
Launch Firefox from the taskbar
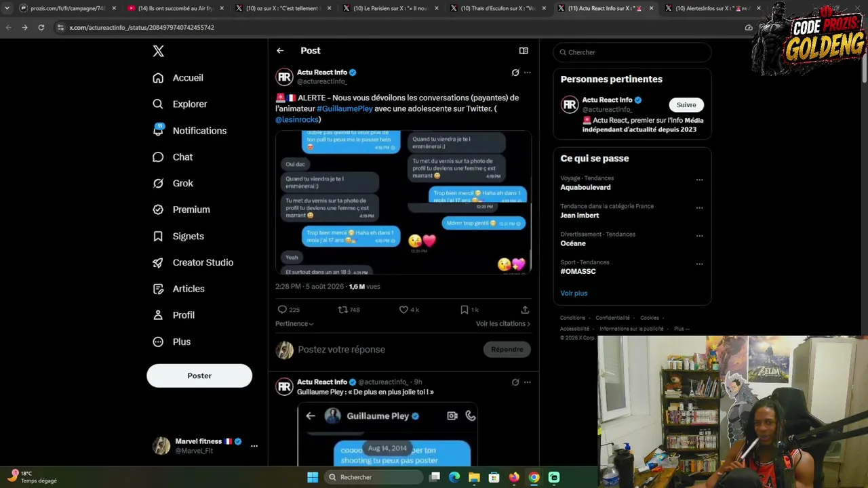pyautogui.click(x=514, y=477)
